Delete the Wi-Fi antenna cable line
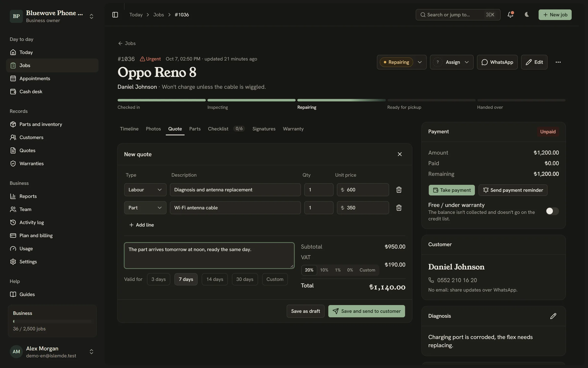The height and width of the screenshot is (368, 588). click(399, 208)
